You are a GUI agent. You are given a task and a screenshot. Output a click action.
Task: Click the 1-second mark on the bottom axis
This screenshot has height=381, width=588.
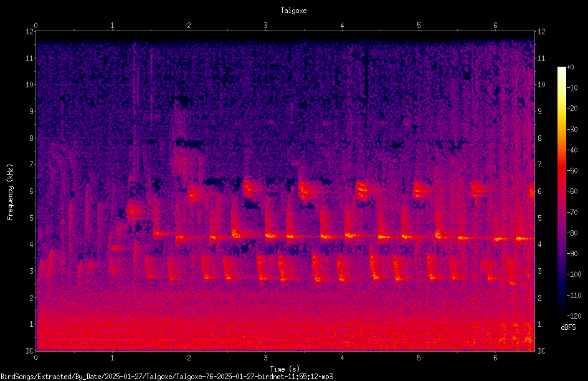(112, 358)
